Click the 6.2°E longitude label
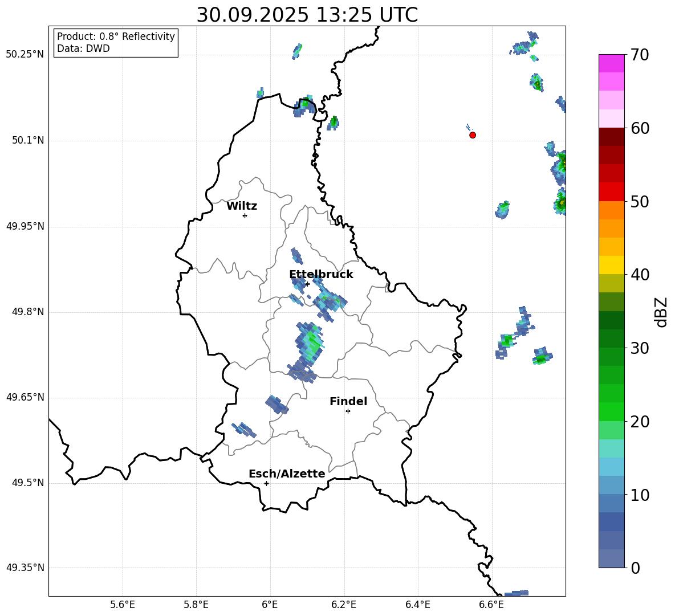 (x=344, y=605)
